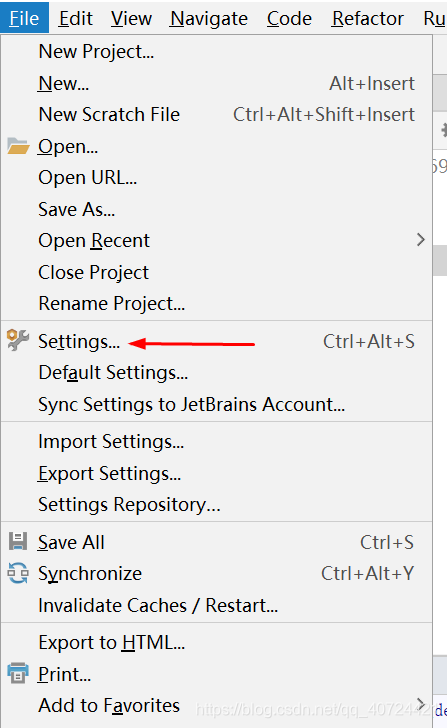Screen dimensions: 447x728
Task: Select Invalidate Caches / Restart...
Action: tap(158, 605)
